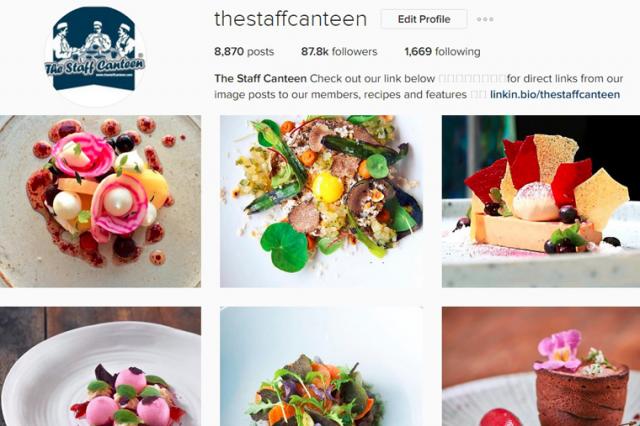Open the leafy carrot salad post
The width and height of the screenshot is (640, 426).
pos(321,366)
